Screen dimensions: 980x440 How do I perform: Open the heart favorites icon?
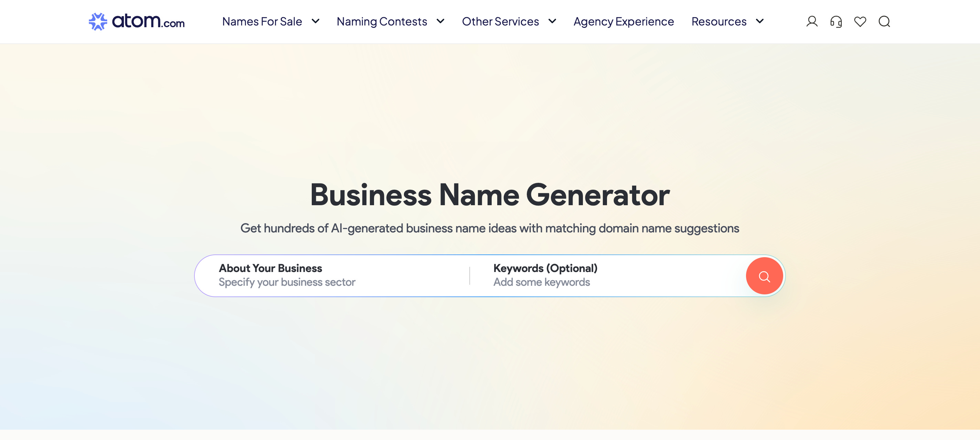coord(860,21)
